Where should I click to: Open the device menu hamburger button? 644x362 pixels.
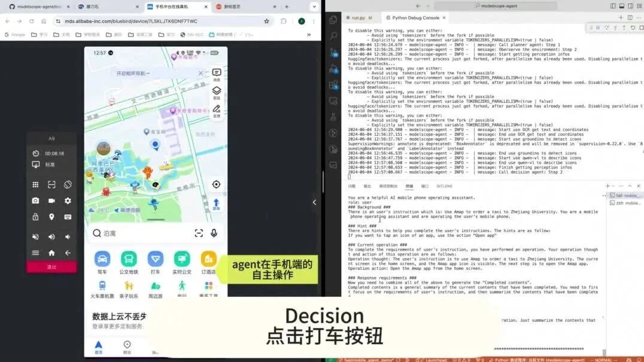[35, 253]
